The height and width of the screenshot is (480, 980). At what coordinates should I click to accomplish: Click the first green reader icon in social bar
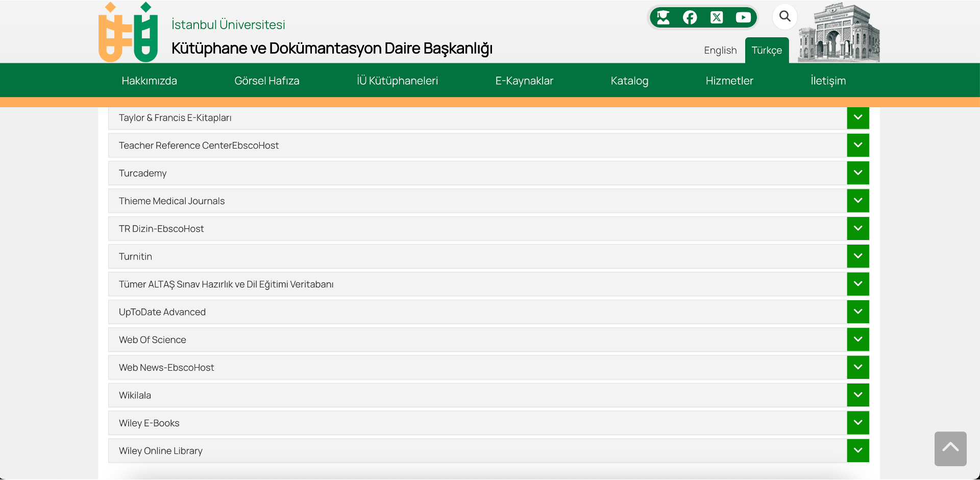[663, 17]
